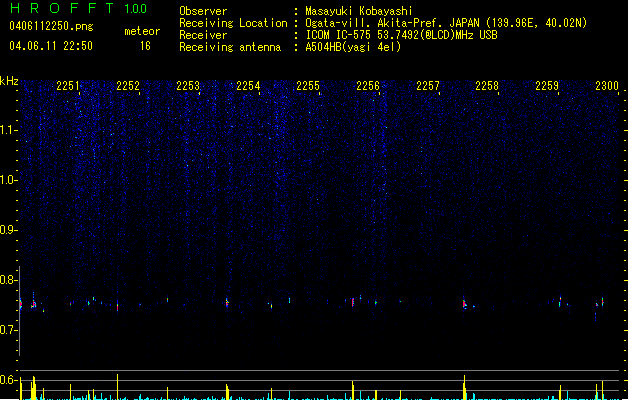
Task: Click the time marker 2253
Action: [x=188, y=86]
